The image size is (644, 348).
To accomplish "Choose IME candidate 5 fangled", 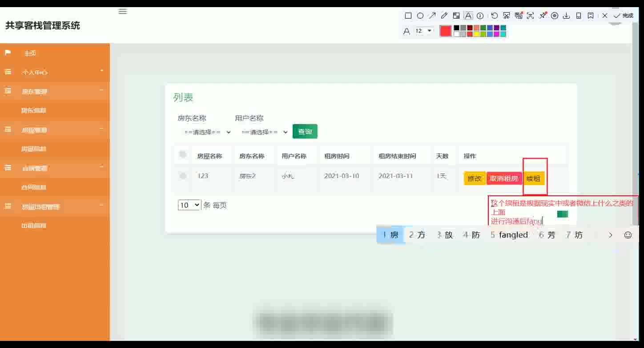I will point(509,235).
